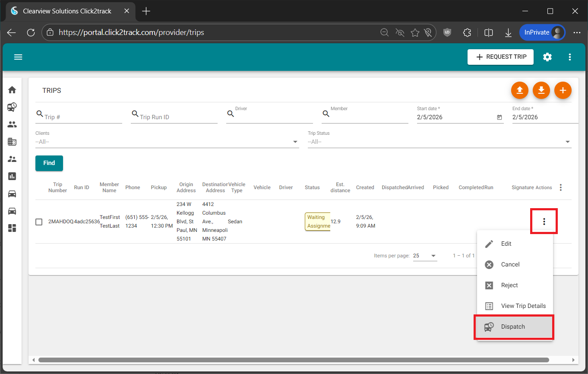Open the reports chart icon in sidebar
Screen dimensions: 588x374
12,176
